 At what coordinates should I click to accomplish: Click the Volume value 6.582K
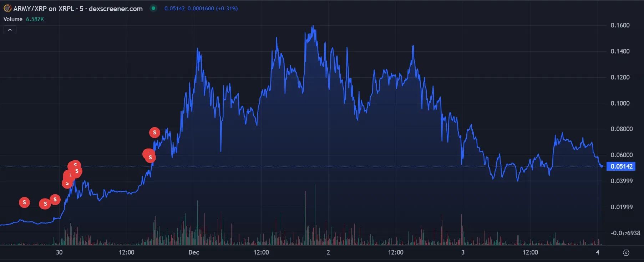35,19
